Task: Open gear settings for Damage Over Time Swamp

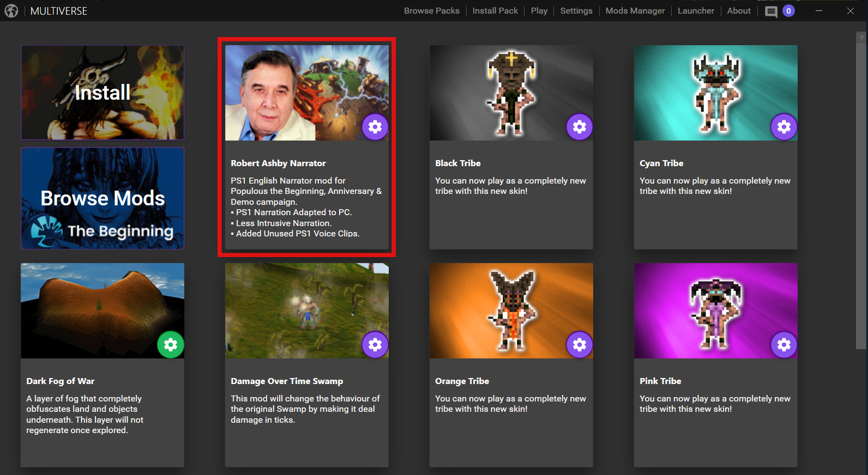Action: [x=375, y=345]
